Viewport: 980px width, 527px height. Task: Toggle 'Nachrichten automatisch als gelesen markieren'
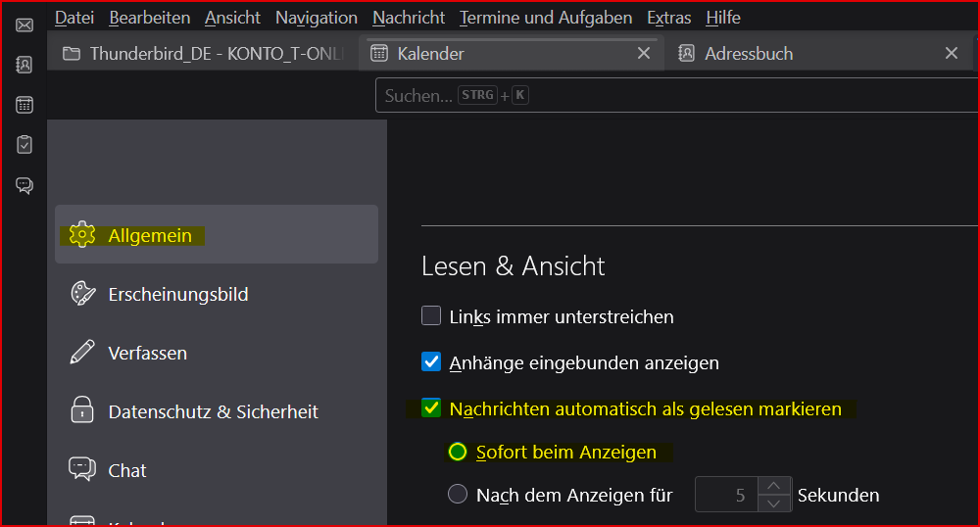[431, 408]
